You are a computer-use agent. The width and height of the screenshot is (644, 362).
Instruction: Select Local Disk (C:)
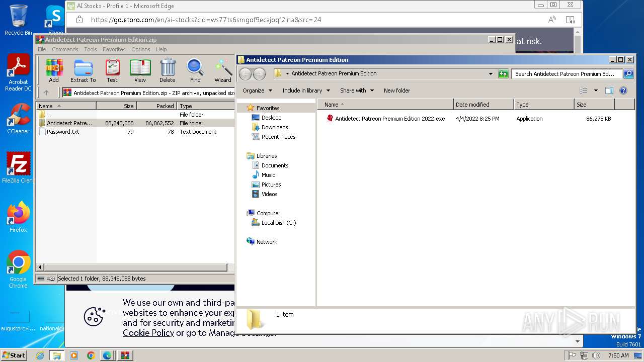pos(279,223)
